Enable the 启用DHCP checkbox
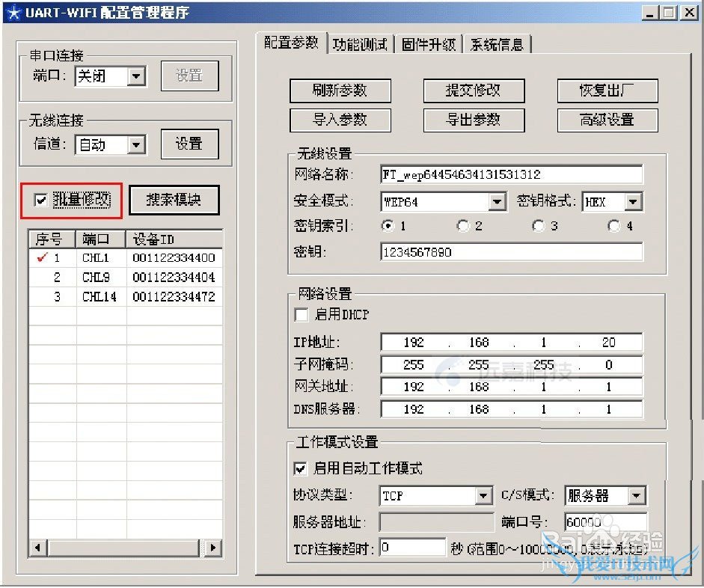Image resolution: width=704 pixels, height=588 pixels. click(301, 314)
